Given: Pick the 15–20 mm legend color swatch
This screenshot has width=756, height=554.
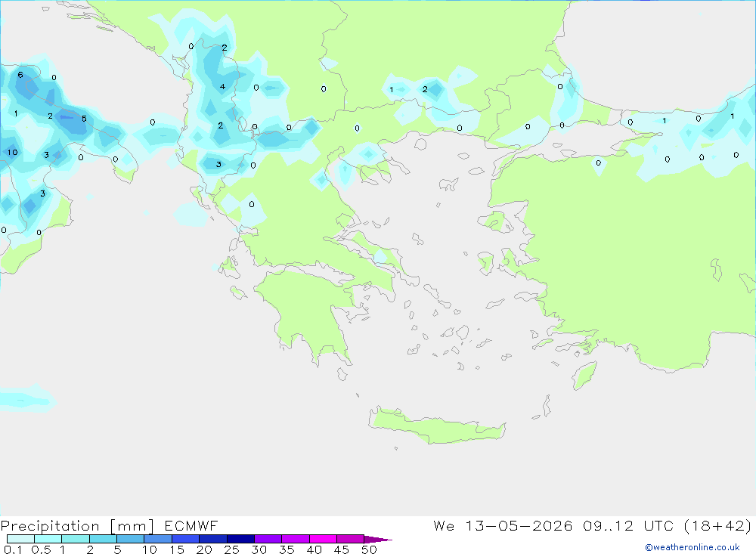Looking at the screenshot, I should [186, 539].
